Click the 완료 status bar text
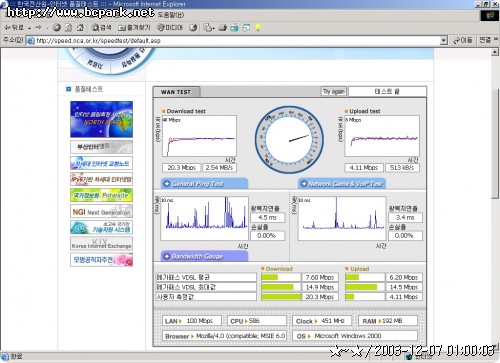The image size is (500, 363). pyautogui.click(x=17, y=356)
